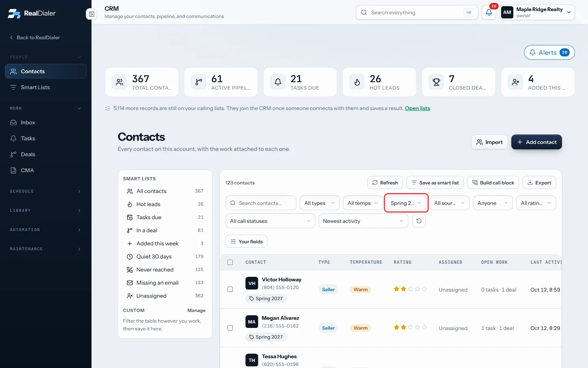Screen dimensions: 588x368
Task: Open Deals in the sidebar
Action: coord(46,155)
